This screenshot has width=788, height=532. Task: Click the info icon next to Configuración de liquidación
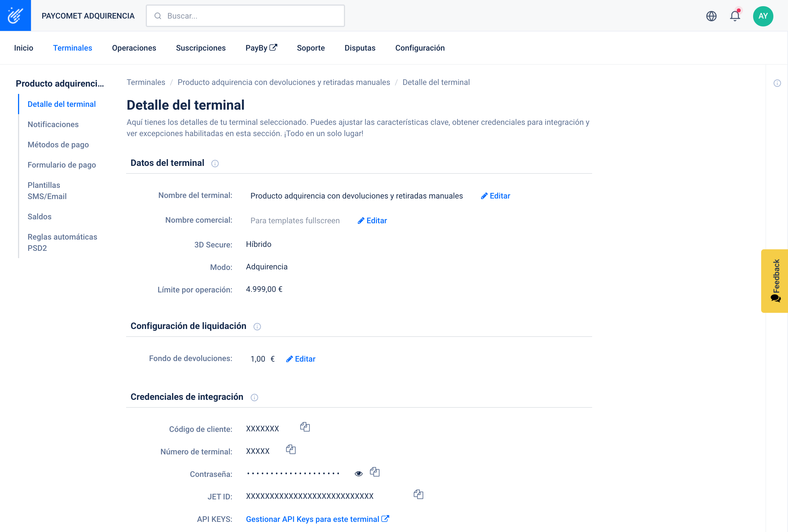(257, 327)
